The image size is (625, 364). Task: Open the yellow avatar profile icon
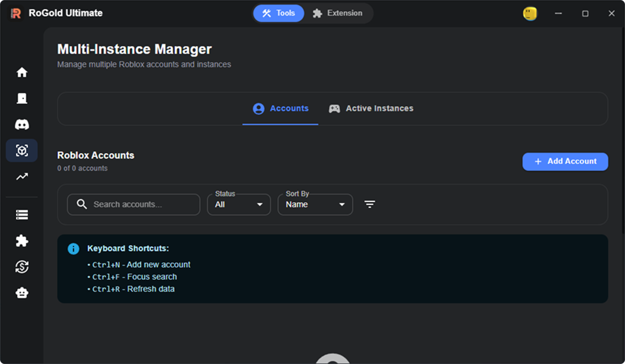(530, 14)
